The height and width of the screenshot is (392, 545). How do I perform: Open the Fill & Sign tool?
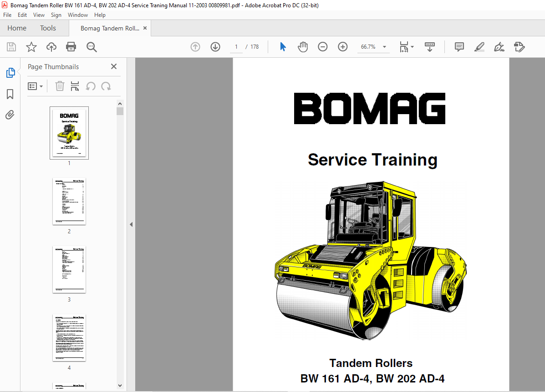click(499, 47)
